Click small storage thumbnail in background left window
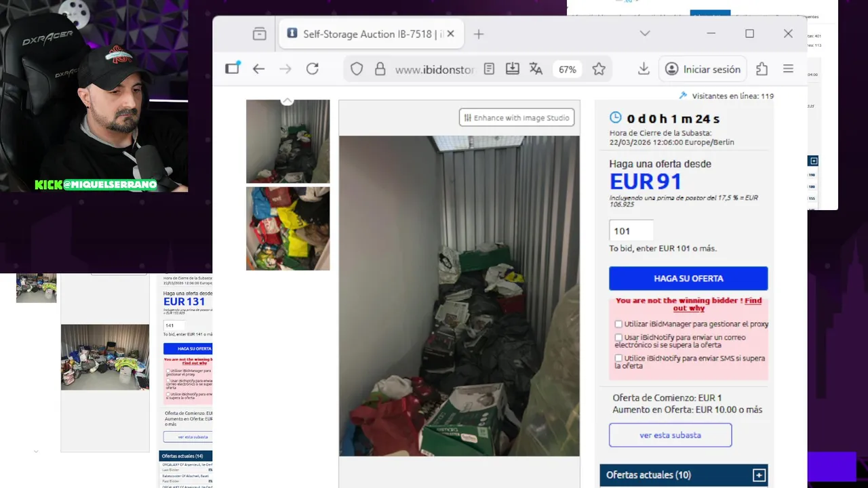868x488 pixels. click(x=37, y=288)
